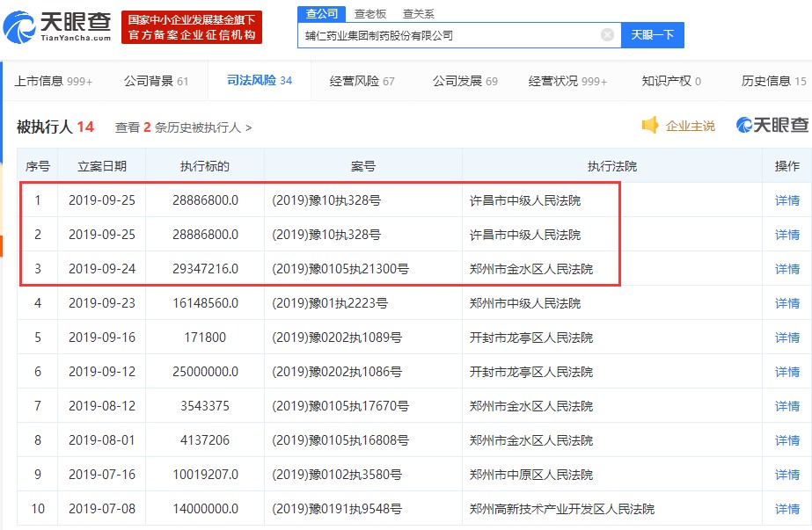Click the 立案日期 column header
Screen dimensions: 812x530
102,166
